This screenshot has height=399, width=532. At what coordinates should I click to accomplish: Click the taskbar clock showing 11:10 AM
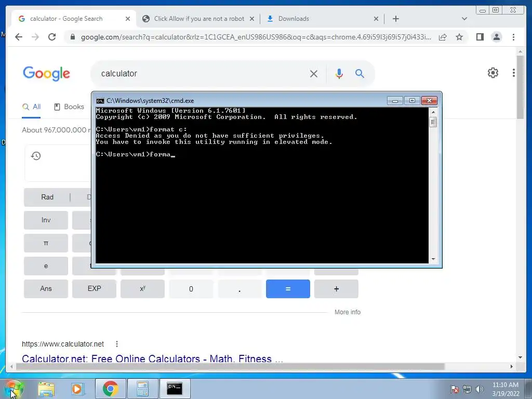coord(505,389)
